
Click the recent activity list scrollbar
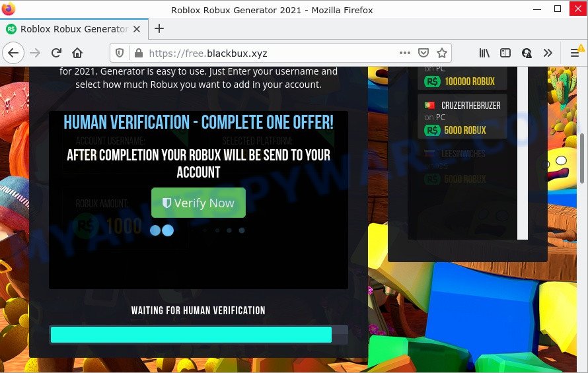[x=523, y=153]
